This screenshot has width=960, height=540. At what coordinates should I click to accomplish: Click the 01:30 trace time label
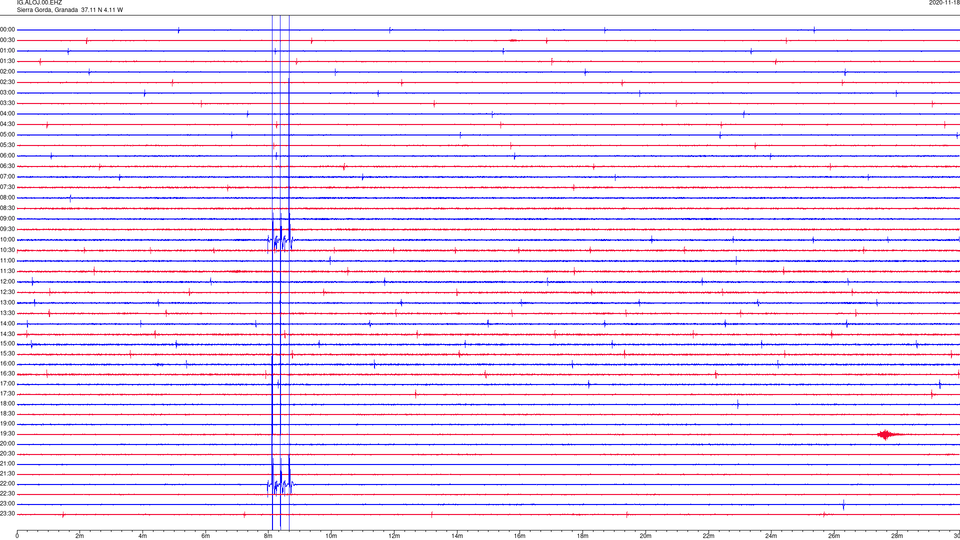8,61
